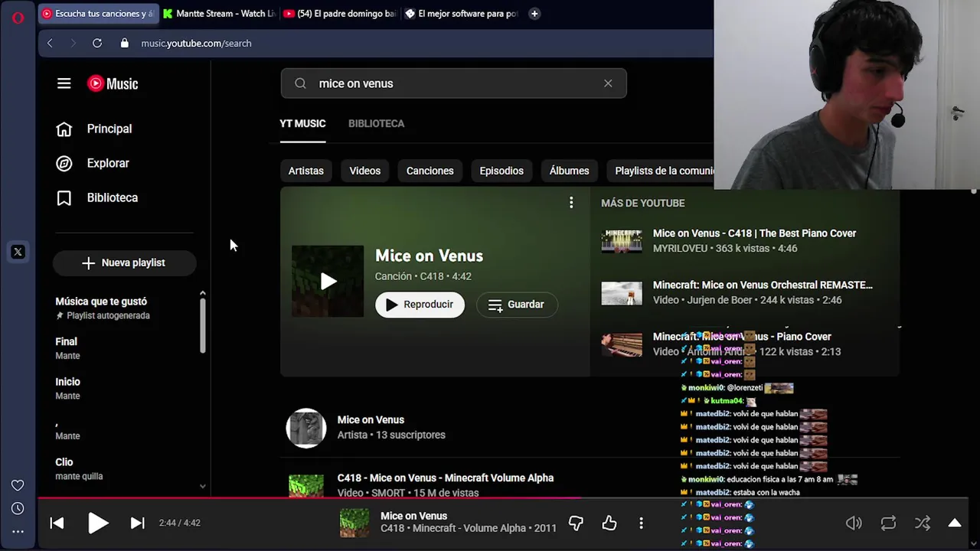Click the now playing Mice on Venus title

(x=414, y=516)
